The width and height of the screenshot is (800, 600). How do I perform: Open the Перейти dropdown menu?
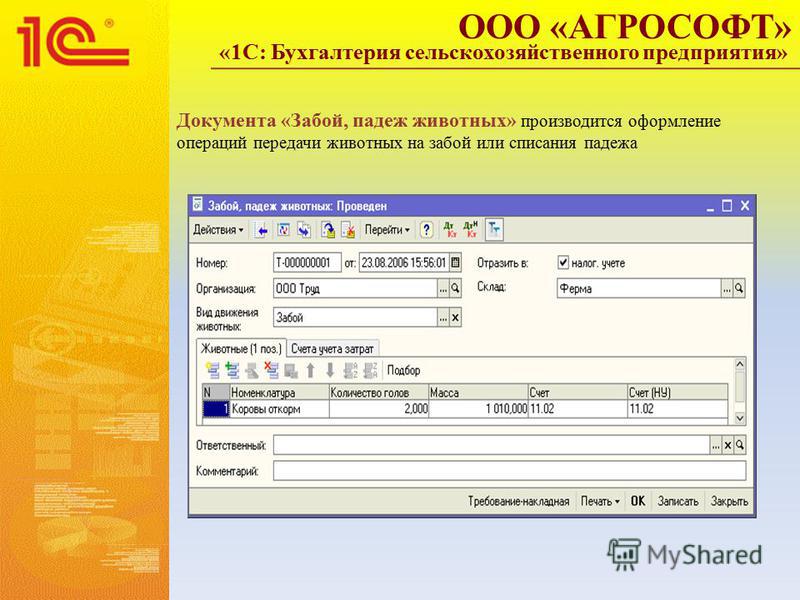click(x=387, y=230)
